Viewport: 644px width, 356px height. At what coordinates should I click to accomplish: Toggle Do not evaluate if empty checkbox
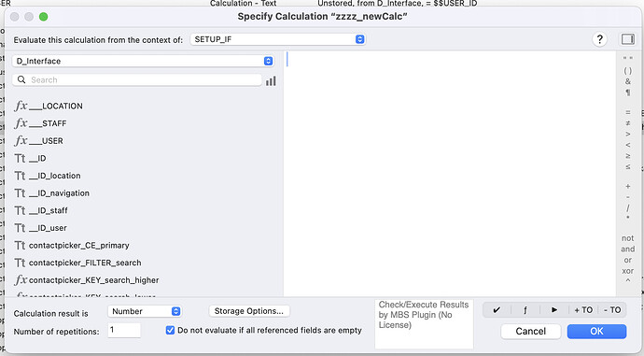coord(170,330)
